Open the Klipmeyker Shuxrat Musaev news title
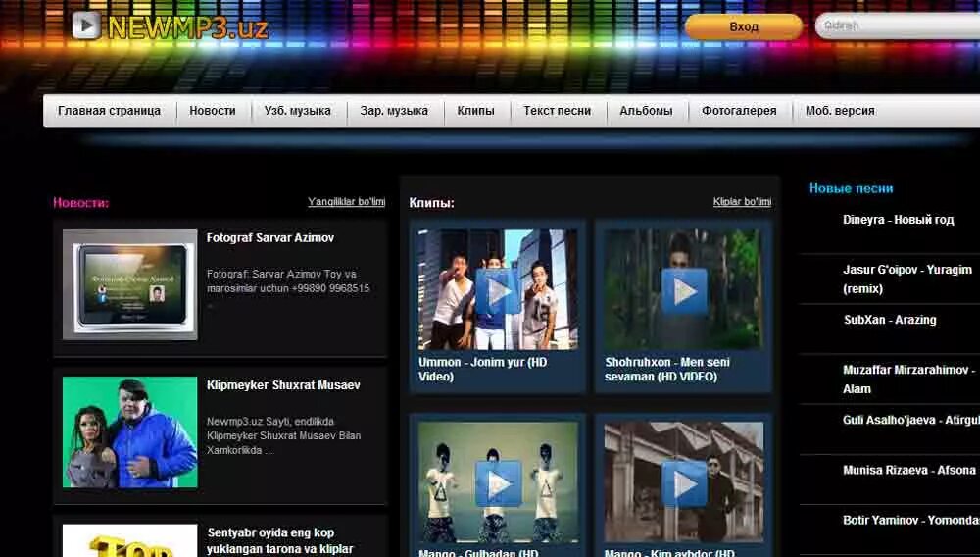 click(283, 385)
